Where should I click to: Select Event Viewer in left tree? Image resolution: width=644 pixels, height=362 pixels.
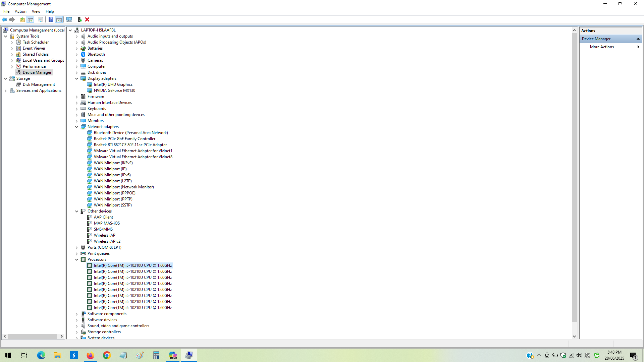pos(34,48)
